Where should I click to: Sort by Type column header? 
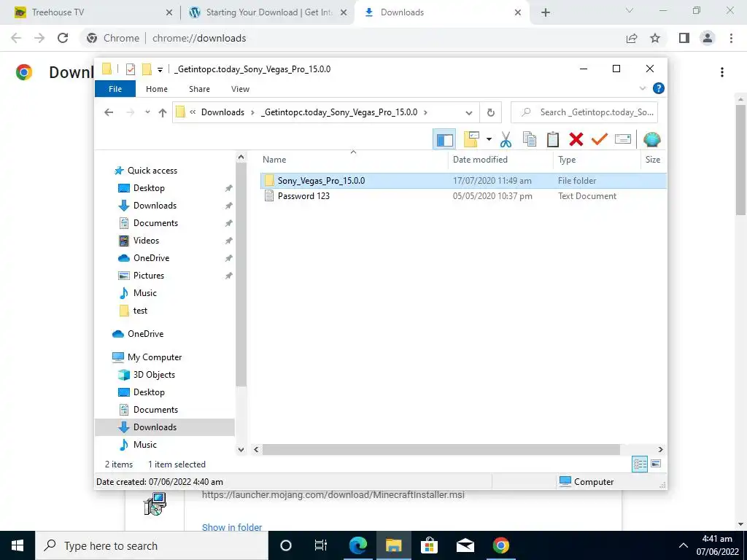click(x=567, y=160)
